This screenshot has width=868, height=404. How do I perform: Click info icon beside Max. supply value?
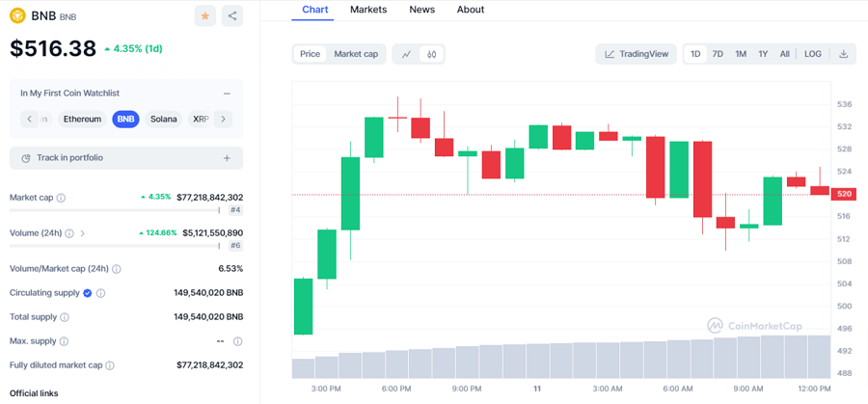pyautogui.click(x=237, y=341)
